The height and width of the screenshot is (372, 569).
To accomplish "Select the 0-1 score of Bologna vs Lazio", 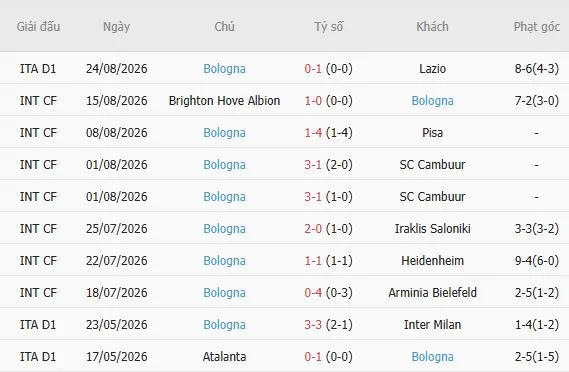I will tap(313, 69).
